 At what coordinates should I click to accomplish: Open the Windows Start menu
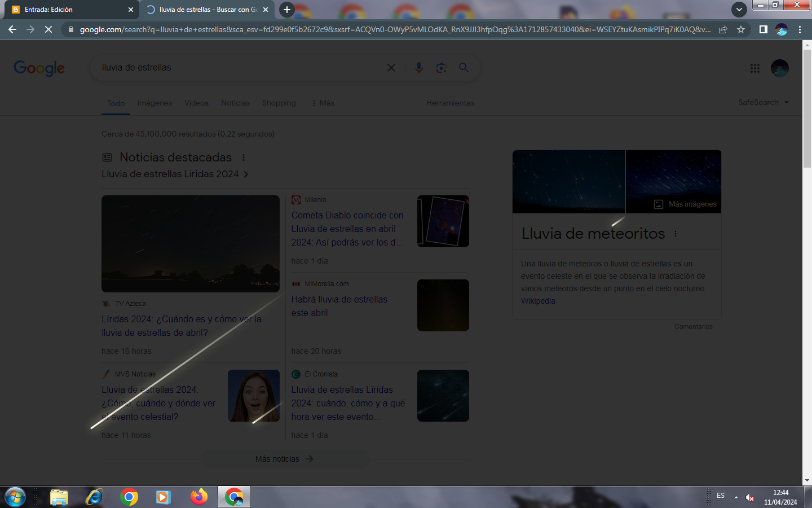tap(15, 497)
